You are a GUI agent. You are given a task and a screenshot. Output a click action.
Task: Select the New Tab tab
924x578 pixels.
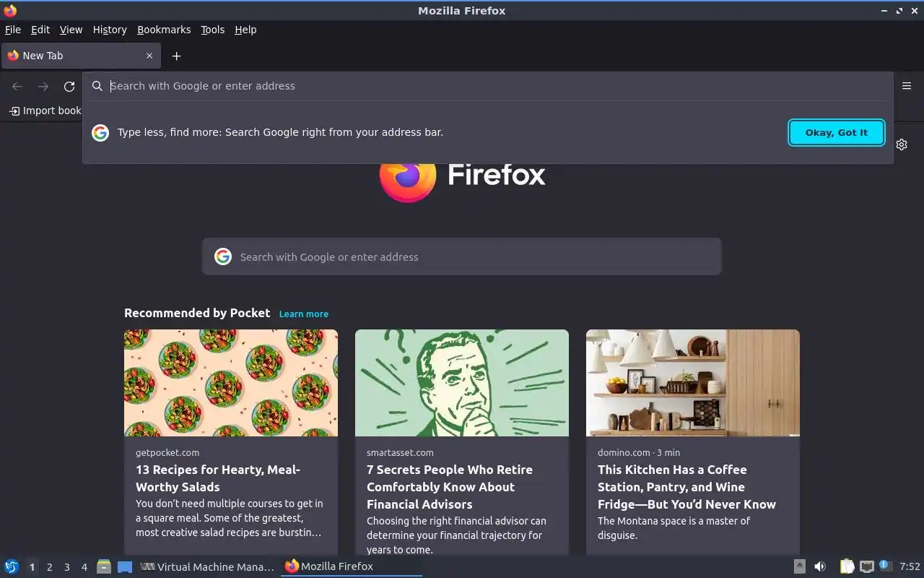pyautogui.click(x=79, y=56)
